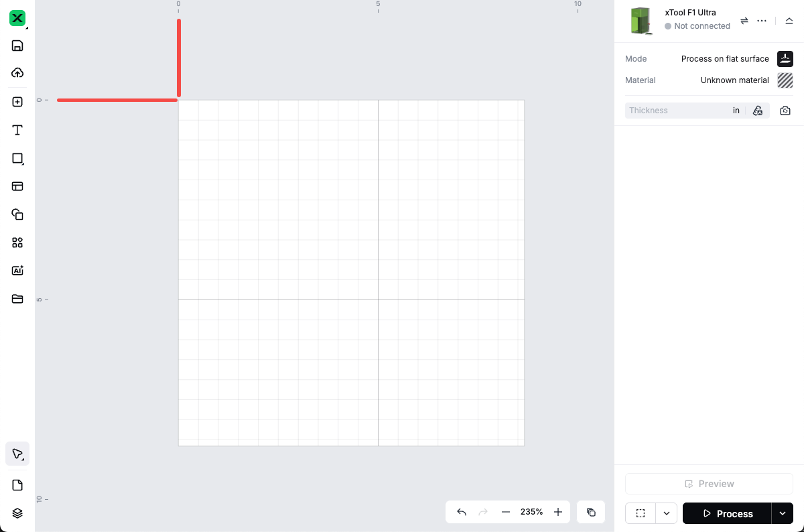Viewport: 804px width, 532px height.
Task: Open the framing options dropdown arrow
Action: (x=667, y=514)
